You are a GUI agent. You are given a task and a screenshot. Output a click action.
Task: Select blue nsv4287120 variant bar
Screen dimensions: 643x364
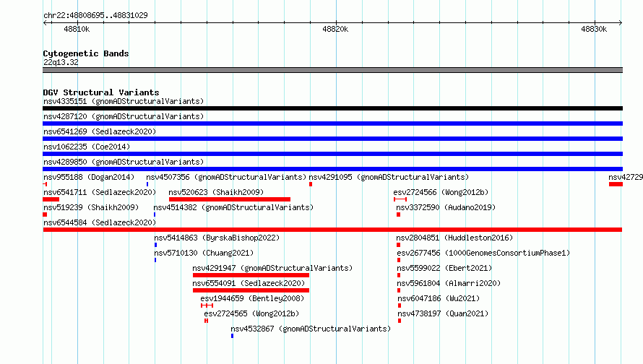pos(332,123)
